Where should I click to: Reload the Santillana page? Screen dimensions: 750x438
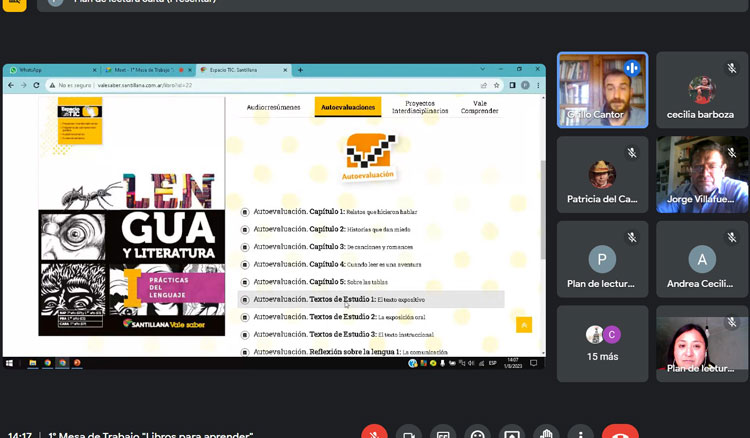[x=36, y=85]
